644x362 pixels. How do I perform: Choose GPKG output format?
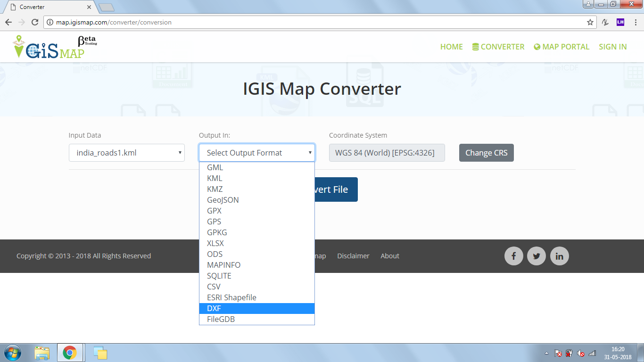pyautogui.click(x=257, y=232)
